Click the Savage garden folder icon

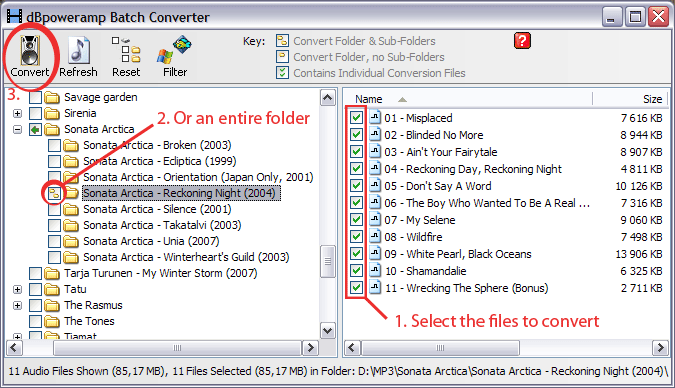click(x=52, y=97)
